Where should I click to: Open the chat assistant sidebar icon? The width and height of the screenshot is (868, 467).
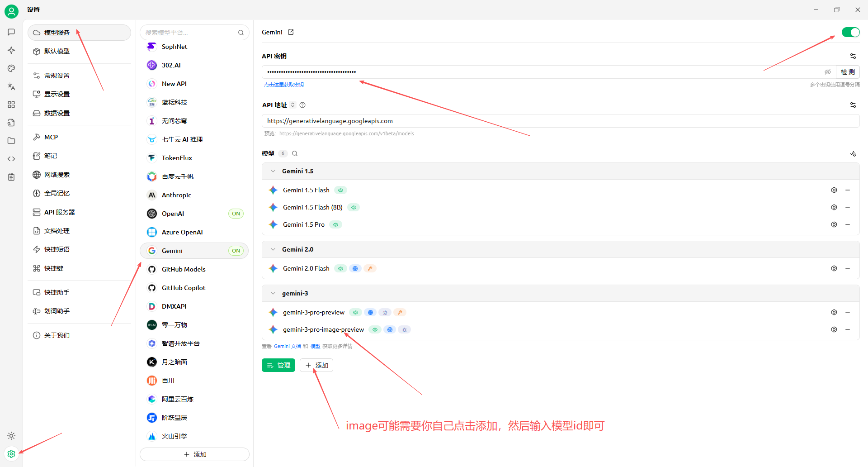click(11, 32)
